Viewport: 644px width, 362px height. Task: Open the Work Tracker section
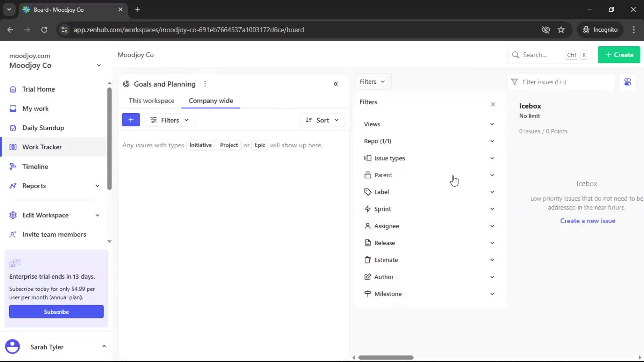[x=42, y=147]
